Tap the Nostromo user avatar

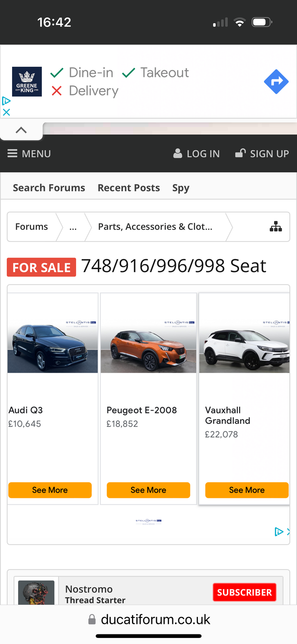click(x=36, y=592)
